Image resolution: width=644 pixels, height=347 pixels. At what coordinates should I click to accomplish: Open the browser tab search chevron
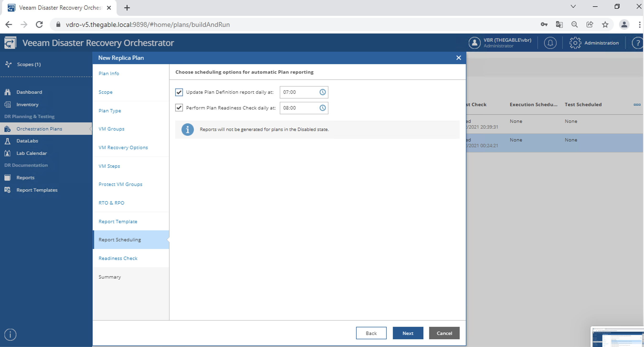[x=573, y=6]
